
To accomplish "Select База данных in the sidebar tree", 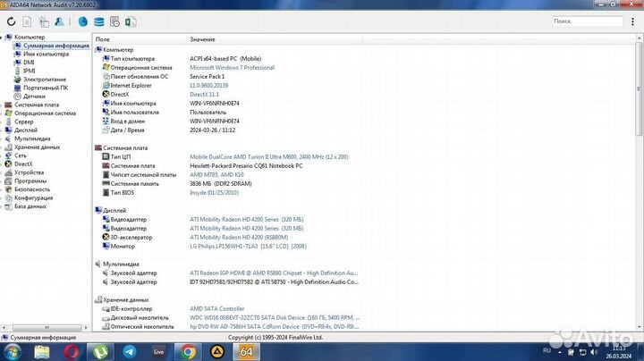I will [x=30, y=206].
